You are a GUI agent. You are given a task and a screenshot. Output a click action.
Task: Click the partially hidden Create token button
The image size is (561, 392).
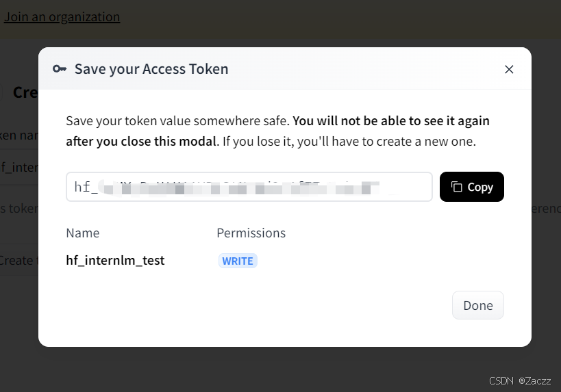[x=18, y=261]
